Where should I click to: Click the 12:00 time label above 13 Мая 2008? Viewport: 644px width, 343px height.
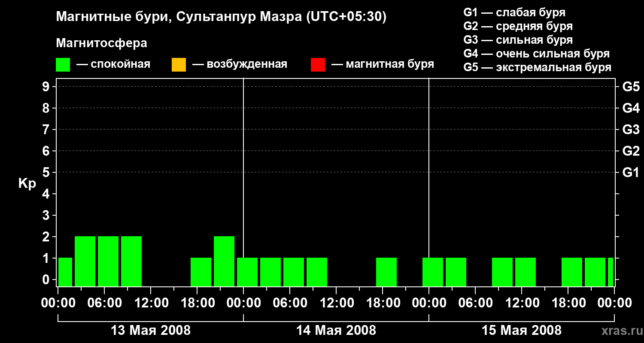(151, 303)
